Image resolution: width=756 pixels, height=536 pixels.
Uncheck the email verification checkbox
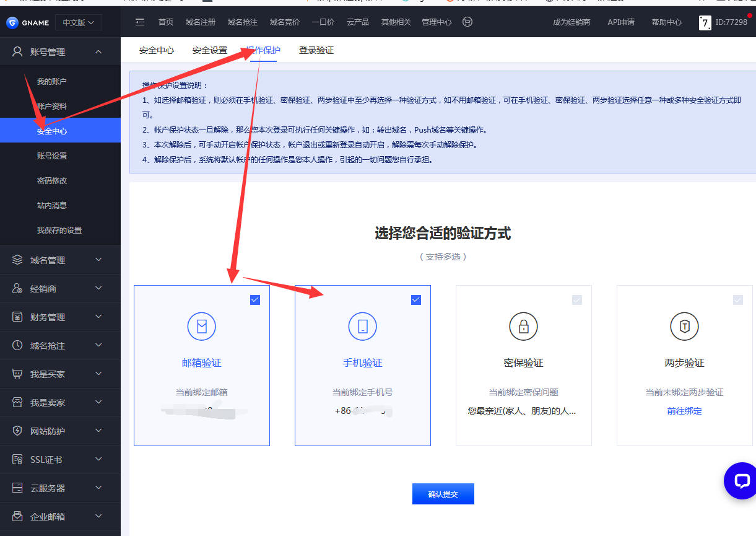(x=255, y=300)
